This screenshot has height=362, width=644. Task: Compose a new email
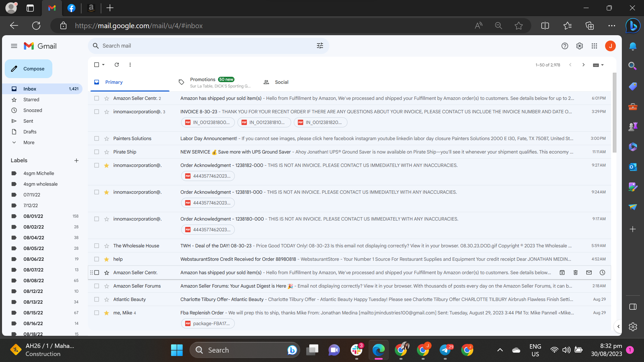point(29,69)
